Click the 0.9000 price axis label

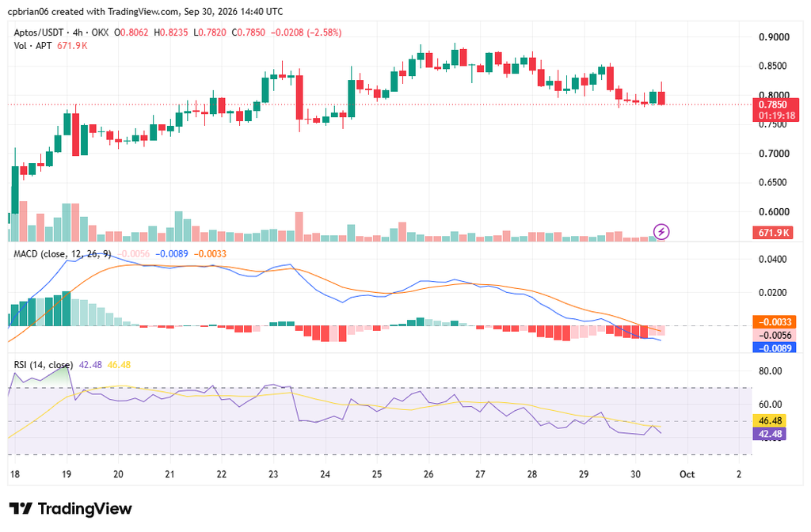point(774,37)
